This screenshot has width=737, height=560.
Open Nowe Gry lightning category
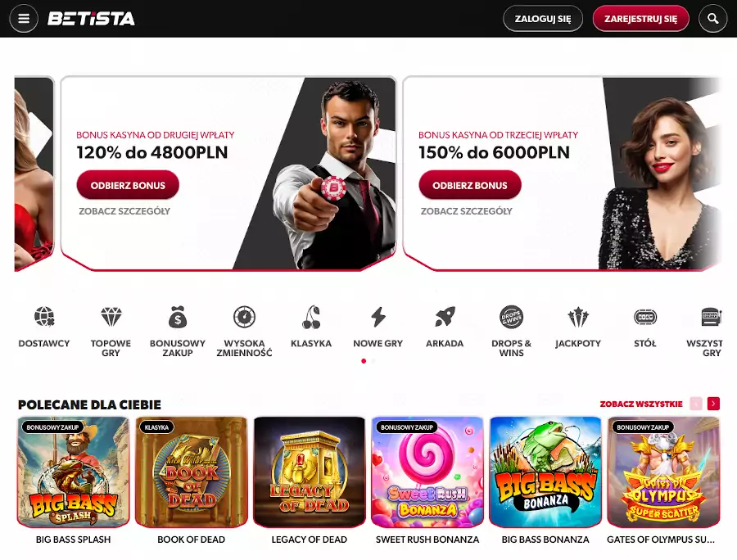(x=378, y=317)
